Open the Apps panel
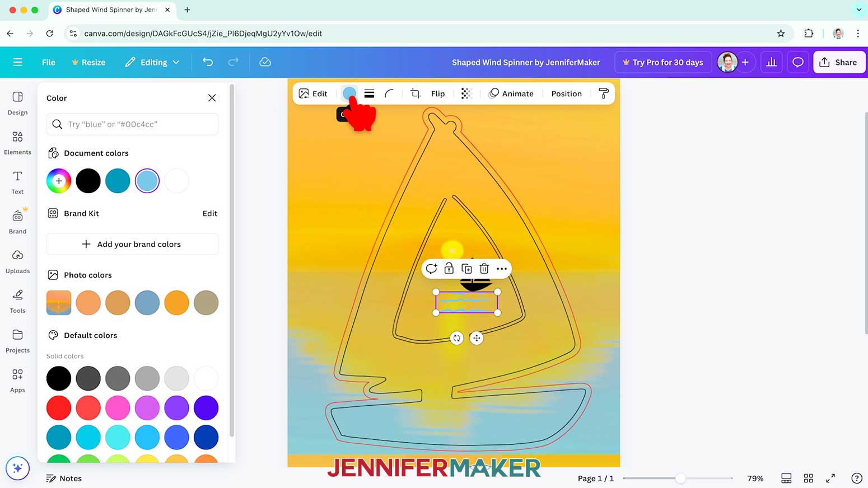The image size is (868, 488). pyautogui.click(x=17, y=381)
